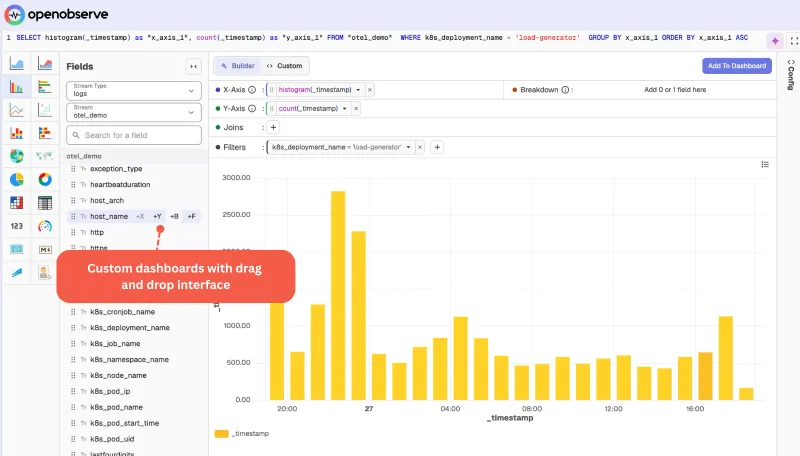The height and width of the screenshot is (456, 800).
Task: Click the Breakdown info icon
Action: point(565,90)
